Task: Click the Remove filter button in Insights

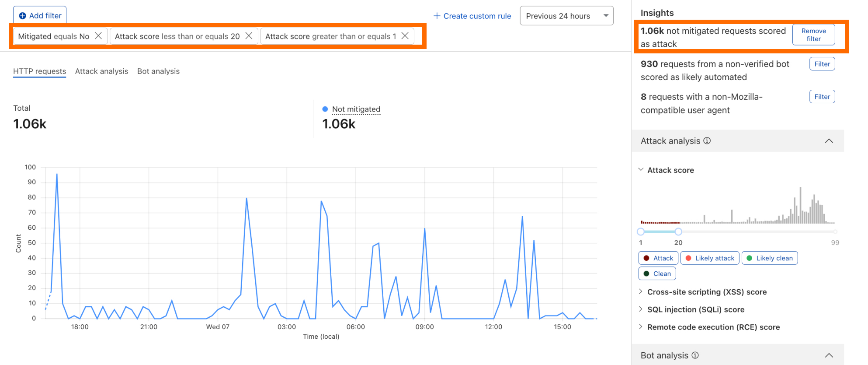Action: [x=813, y=35]
